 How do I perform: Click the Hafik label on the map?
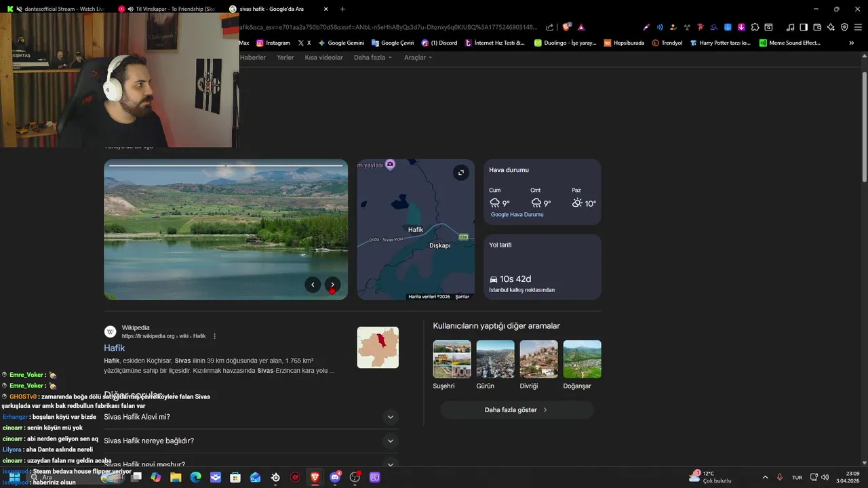pyautogui.click(x=416, y=230)
